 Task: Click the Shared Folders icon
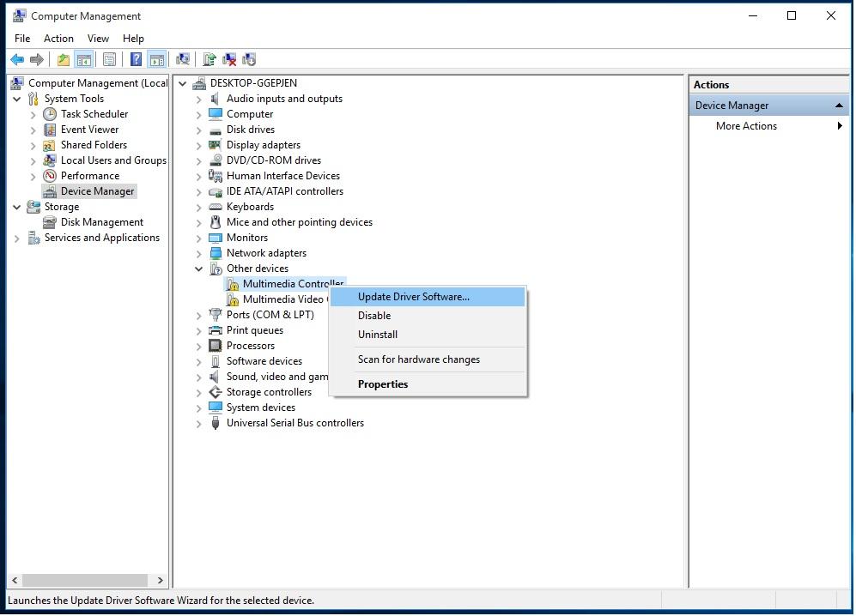pyautogui.click(x=50, y=145)
